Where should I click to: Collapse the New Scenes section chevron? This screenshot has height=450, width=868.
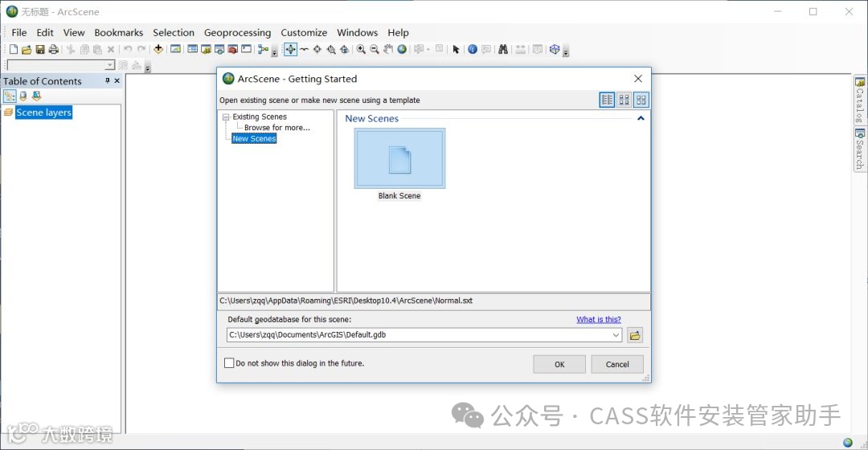(x=641, y=118)
